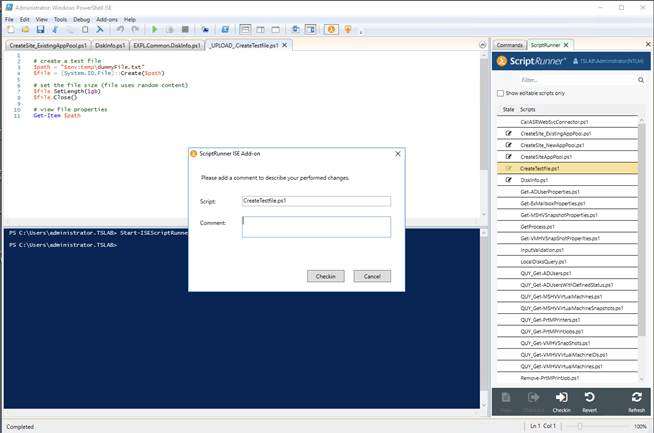Image resolution: width=654 pixels, height=433 pixels.
Task: Show the command window toolbar icon
Action: [x=295, y=30]
